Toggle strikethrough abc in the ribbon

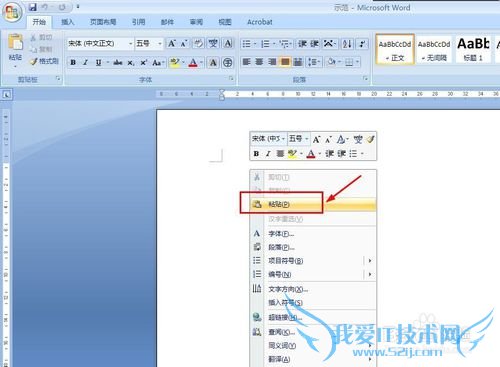tap(117, 62)
